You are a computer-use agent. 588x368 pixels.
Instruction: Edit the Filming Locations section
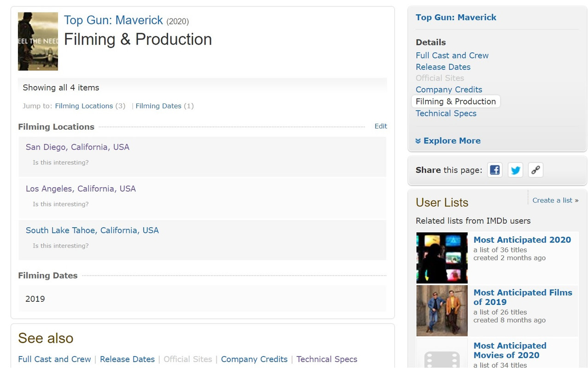click(x=381, y=126)
